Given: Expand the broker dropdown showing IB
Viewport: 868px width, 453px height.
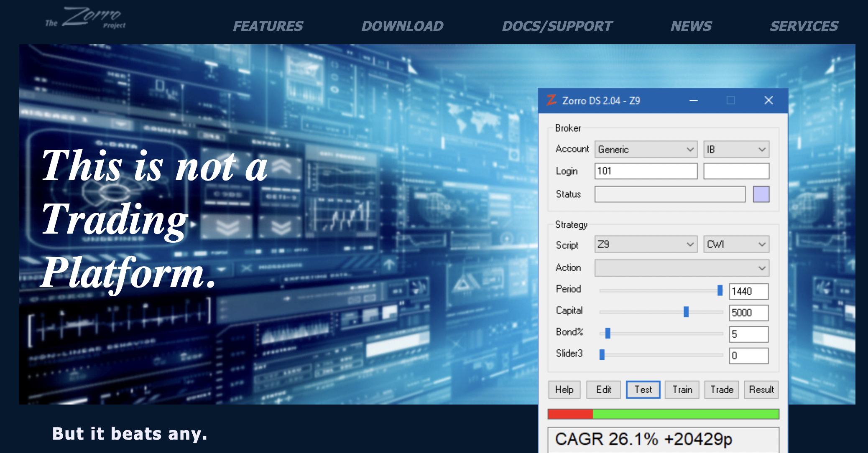Looking at the screenshot, I should [736, 149].
